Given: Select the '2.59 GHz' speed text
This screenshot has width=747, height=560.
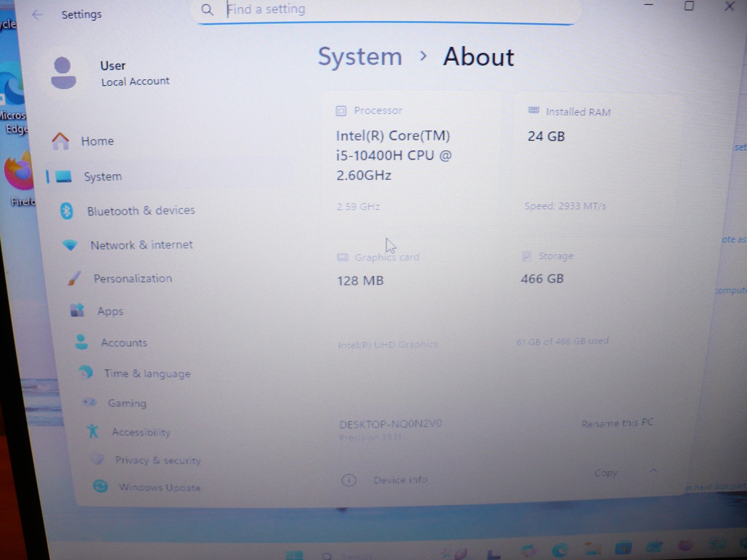Looking at the screenshot, I should [358, 206].
